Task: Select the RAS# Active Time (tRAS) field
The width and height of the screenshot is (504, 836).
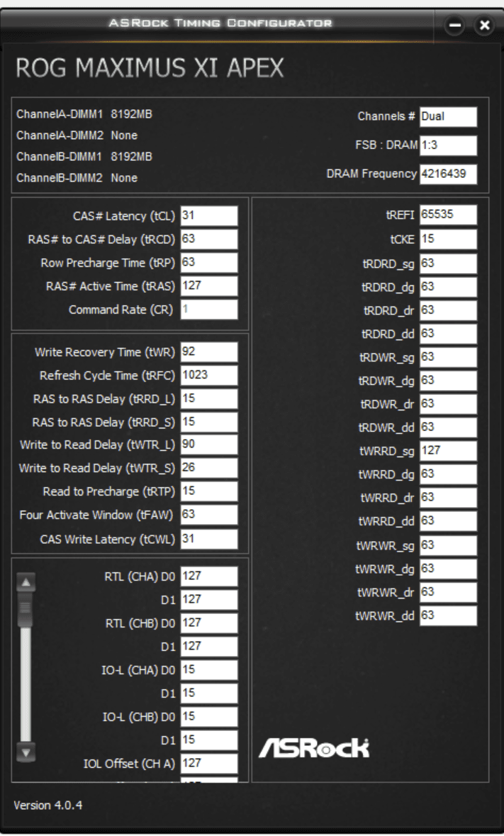Action: point(209,286)
